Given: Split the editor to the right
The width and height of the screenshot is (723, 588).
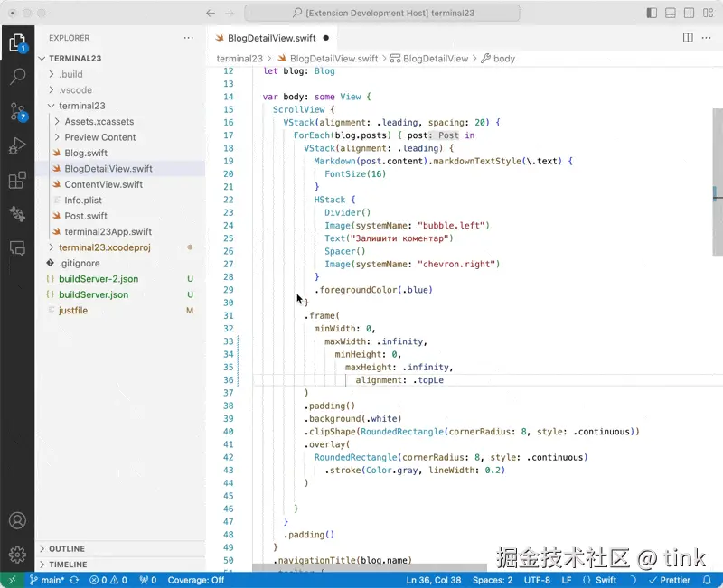Looking at the screenshot, I should 688,38.
